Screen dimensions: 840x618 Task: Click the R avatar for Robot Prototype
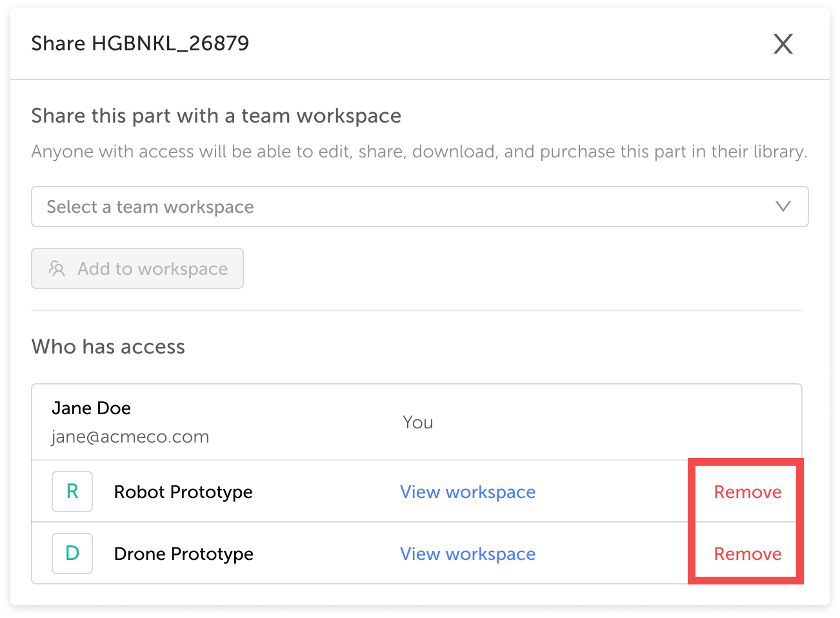click(72, 492)
